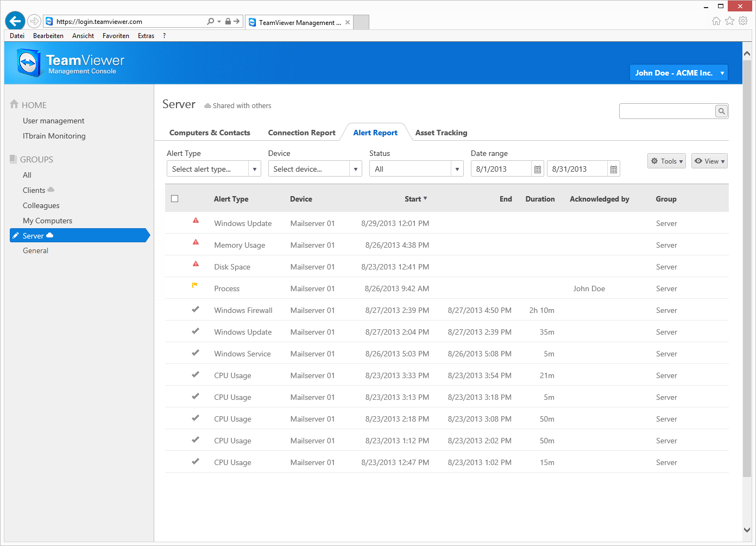
Task: Open the Extras menu in the browser
Action: [146, 35]
